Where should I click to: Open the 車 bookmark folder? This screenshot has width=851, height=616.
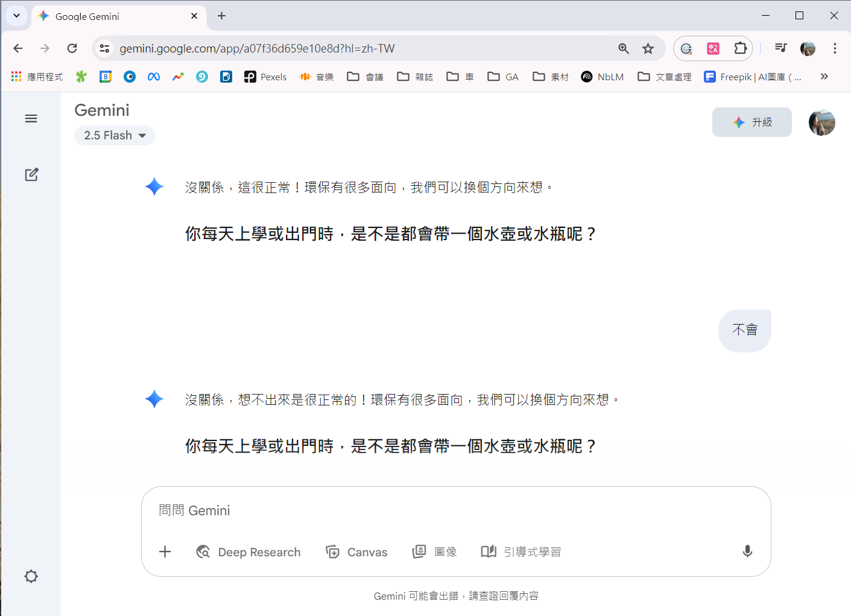(x=460, y=77)
